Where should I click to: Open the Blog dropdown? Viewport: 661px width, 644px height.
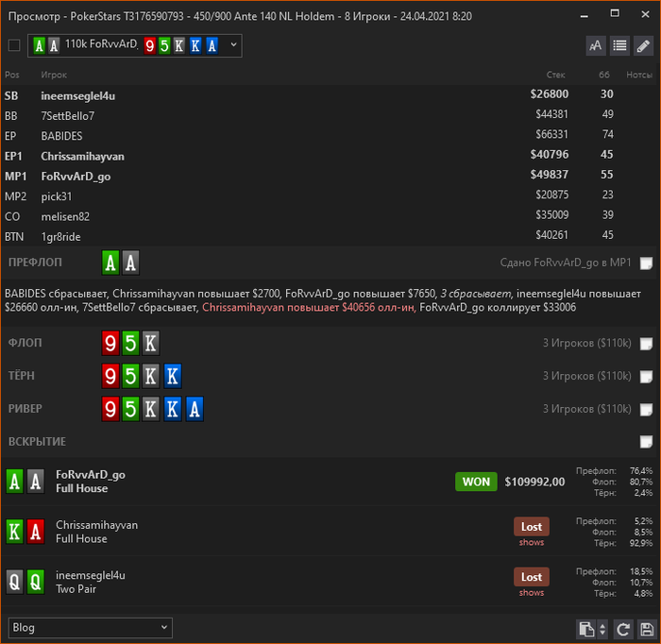pyautogui.click(x=91, y=628)
